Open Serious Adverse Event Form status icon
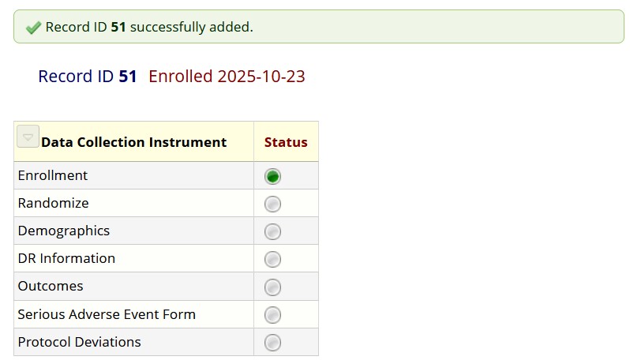This screenshot has height=364, width=630. click(x=272, y=315)
